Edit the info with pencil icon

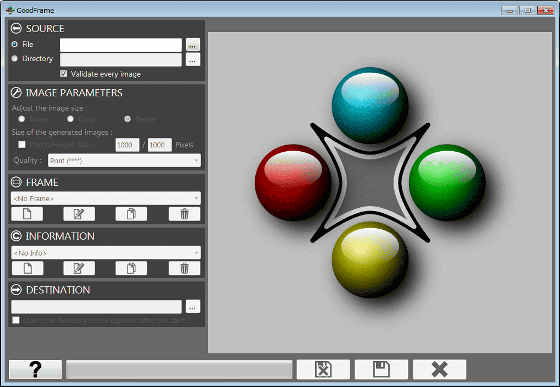pos(79,268)
